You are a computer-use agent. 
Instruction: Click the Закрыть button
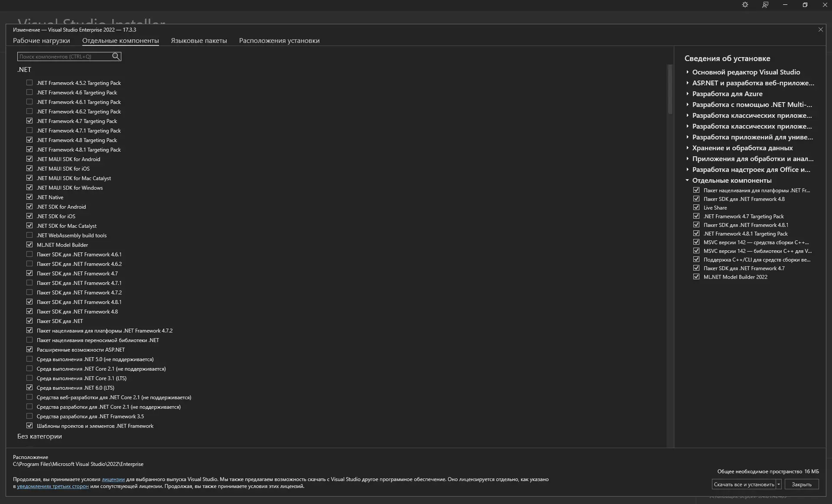801,484
